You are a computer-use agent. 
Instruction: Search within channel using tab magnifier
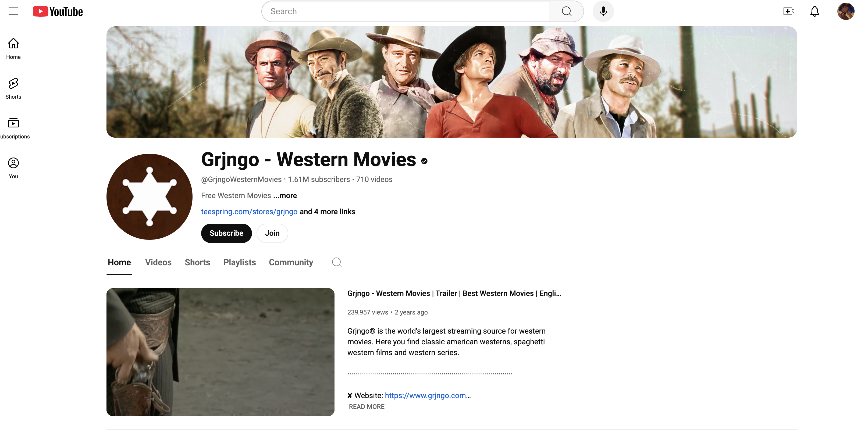[x=337, y=262]
